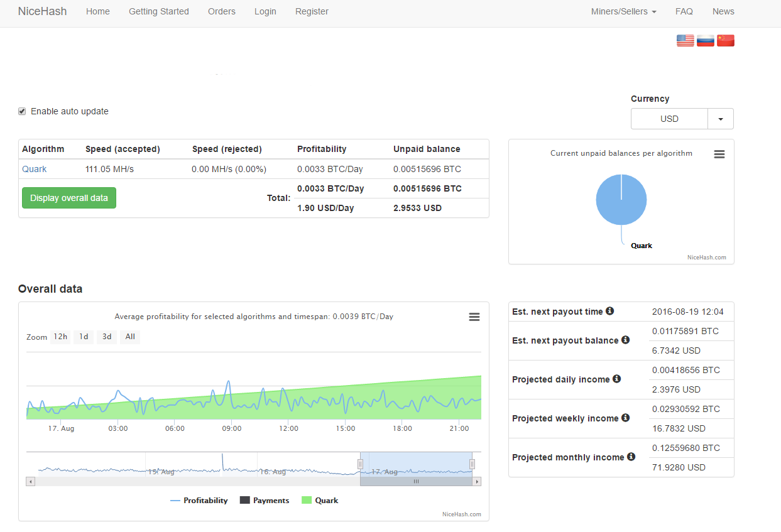The width and height of the screenshot is (781, 532).
Task: Open the Getting Started nav item
Action: [158, 11]
